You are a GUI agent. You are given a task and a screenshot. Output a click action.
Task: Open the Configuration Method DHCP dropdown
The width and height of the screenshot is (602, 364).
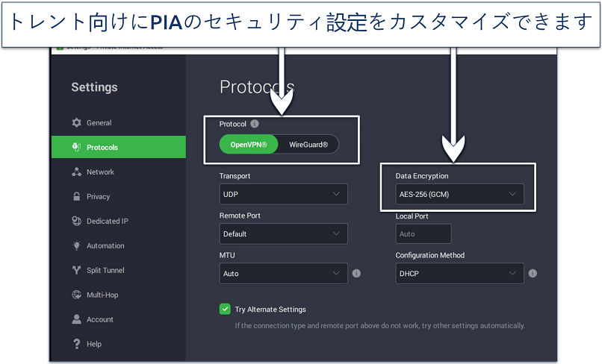point(459,274)
